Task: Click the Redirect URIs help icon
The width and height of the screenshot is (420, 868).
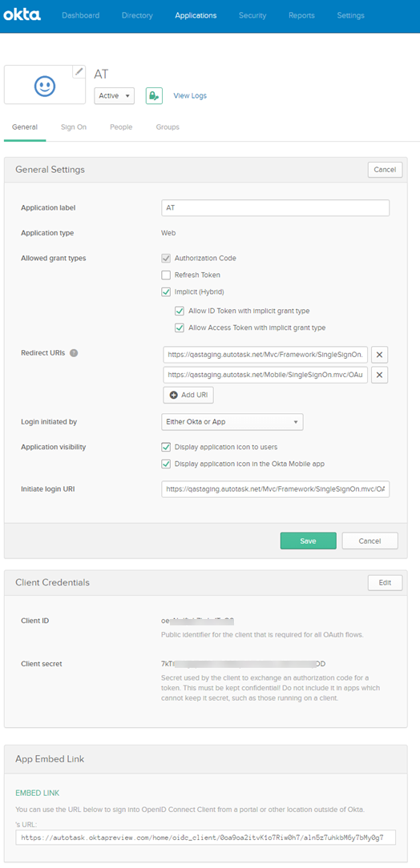Action: point(74,353)
